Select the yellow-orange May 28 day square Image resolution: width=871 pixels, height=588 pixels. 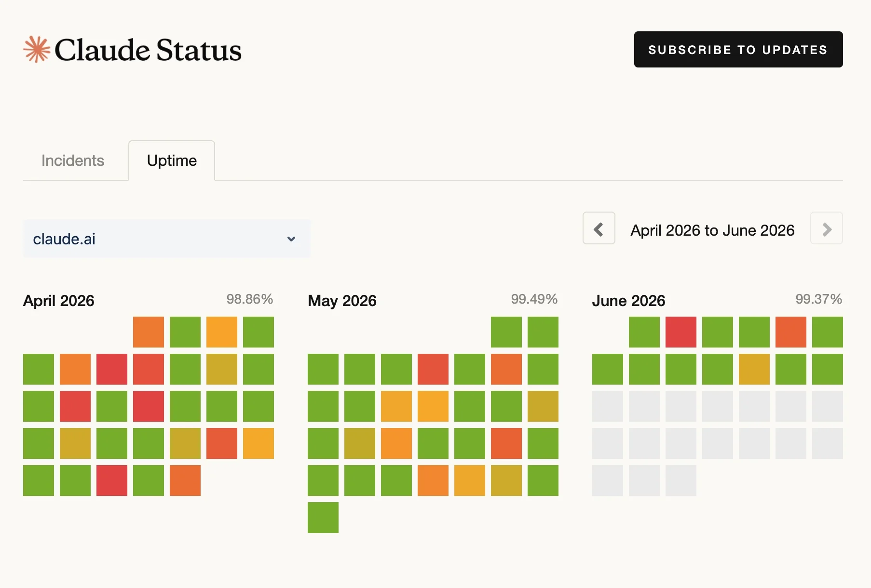(470, 481)
